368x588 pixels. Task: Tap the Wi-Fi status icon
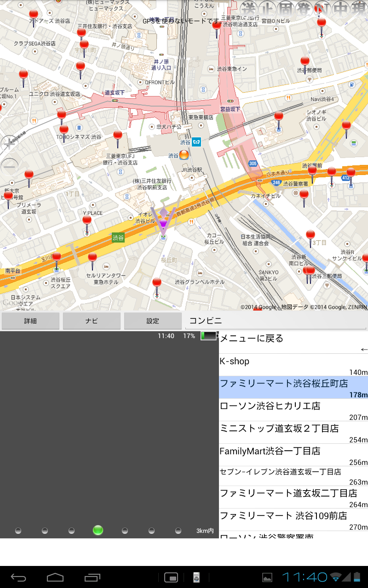point(336,577)
